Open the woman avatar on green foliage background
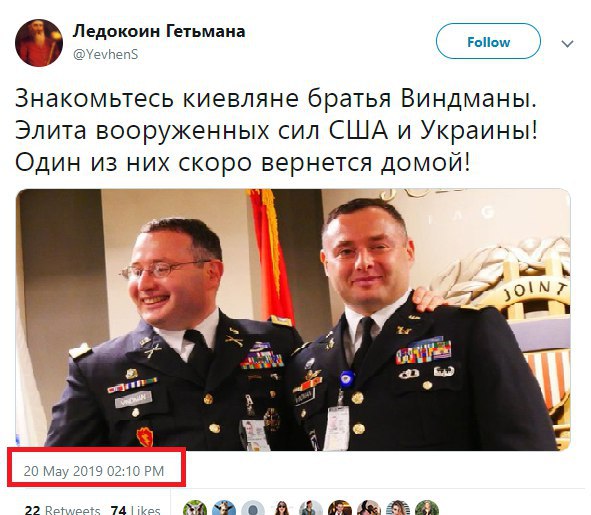 [427, 509]
